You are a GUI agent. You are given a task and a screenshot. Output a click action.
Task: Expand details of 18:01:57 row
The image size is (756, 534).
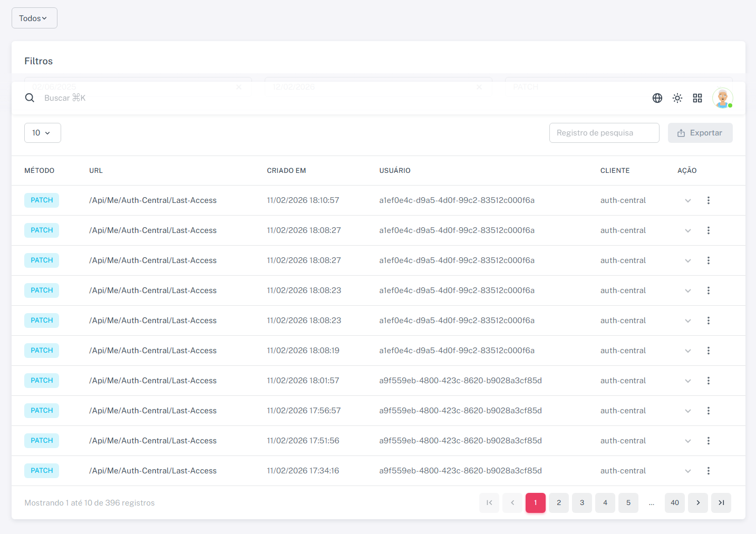tap(688, 381)
